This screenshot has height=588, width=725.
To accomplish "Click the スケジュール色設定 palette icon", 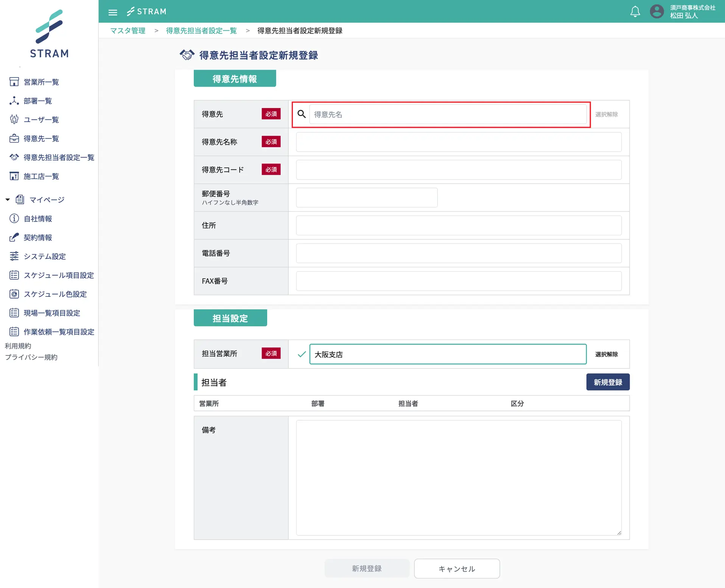I will point(14,294).
